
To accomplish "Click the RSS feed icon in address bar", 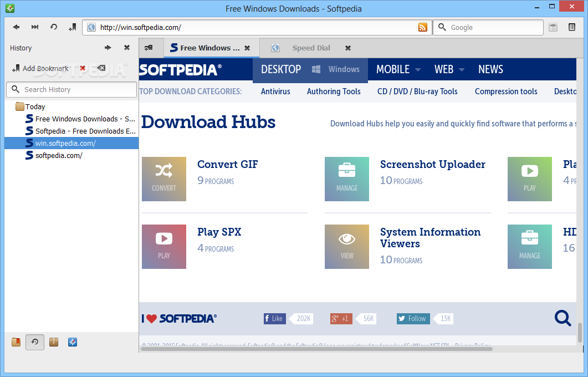I will (423, 27).
